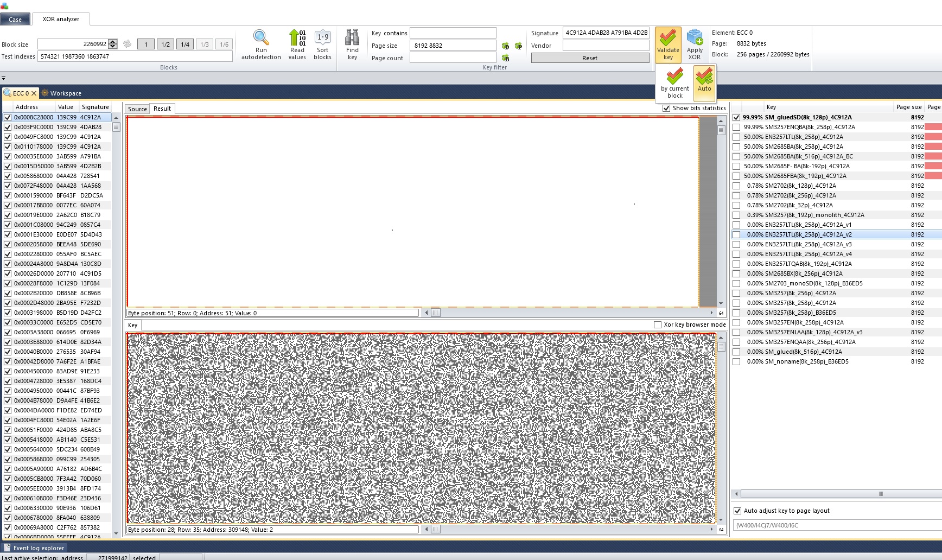
Task: Click the Page size filter field
Action: [453, 46]
